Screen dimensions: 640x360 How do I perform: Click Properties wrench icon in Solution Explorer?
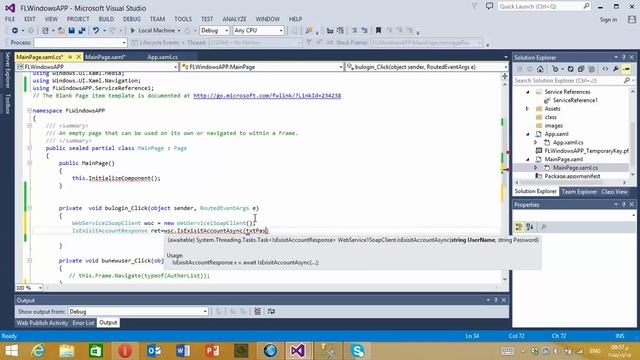pyautogui.click(x=616, y=69)
